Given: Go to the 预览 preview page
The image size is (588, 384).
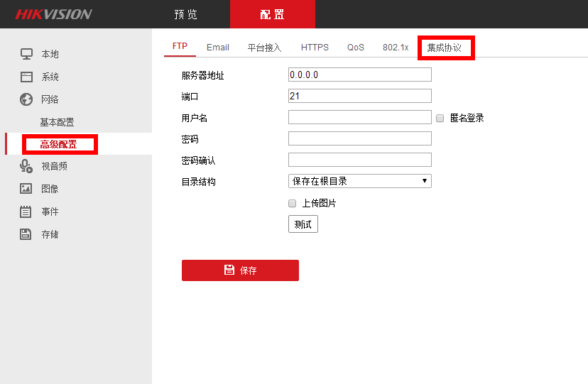Looking at the screenshot, I should pos(186,15).
